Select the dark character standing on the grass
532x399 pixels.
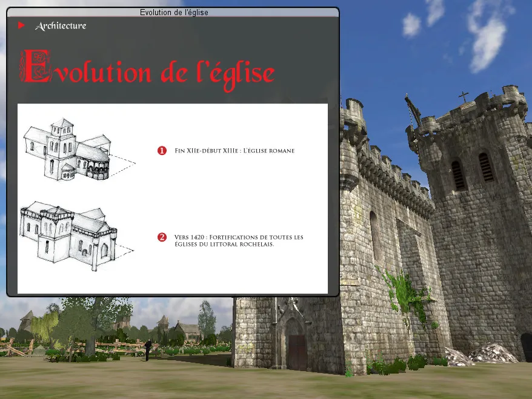(147, 349)
